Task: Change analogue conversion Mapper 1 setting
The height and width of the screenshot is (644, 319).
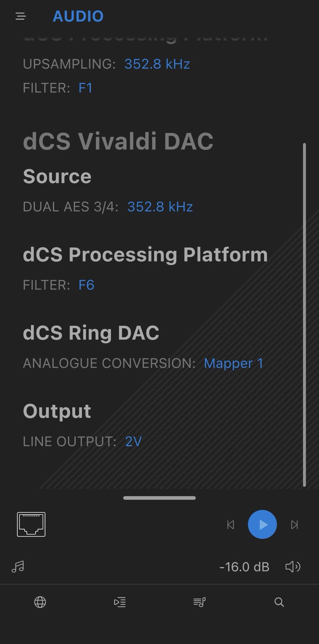Action: (x=233, y=363)
